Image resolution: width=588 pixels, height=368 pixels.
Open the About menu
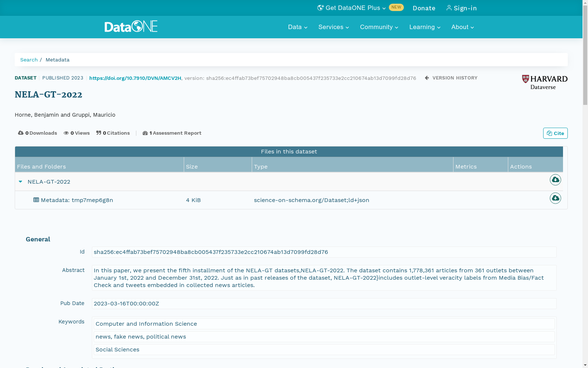click(463, 27)
